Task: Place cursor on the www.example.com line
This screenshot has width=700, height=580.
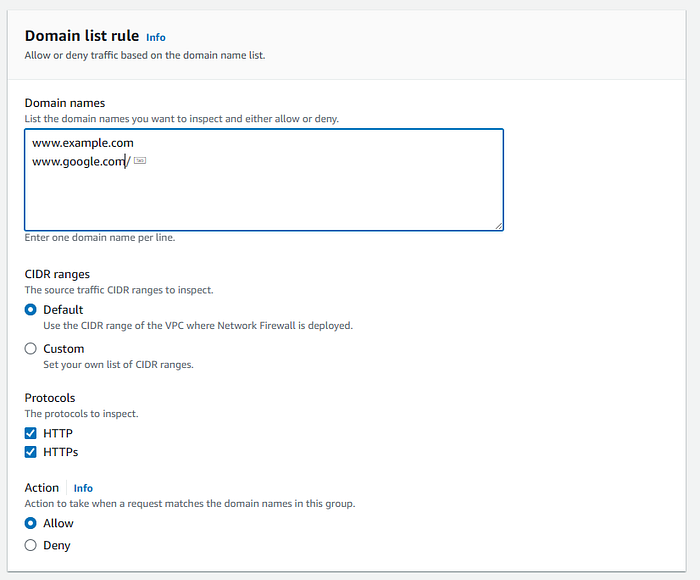Action: tap(82, 142)
